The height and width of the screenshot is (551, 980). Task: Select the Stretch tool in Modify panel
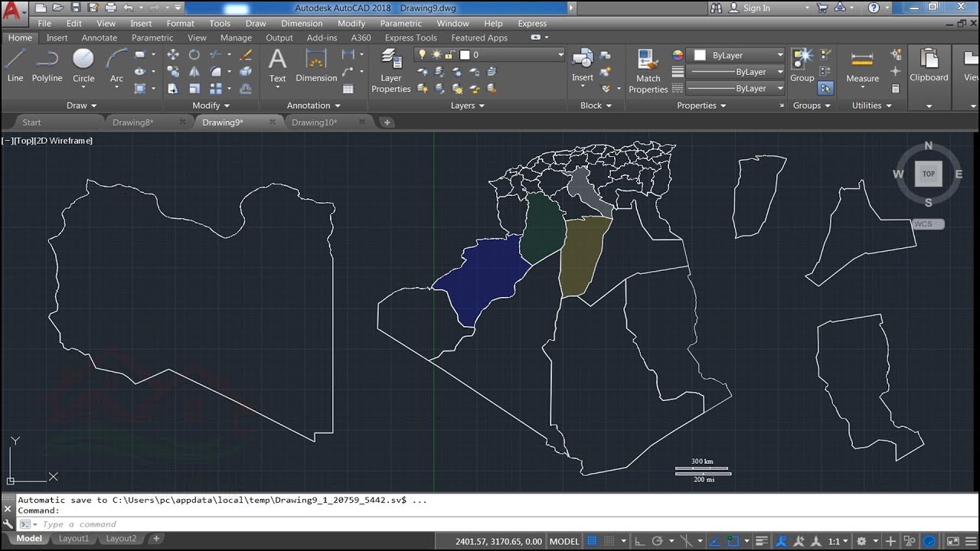[x=173, y=89]
